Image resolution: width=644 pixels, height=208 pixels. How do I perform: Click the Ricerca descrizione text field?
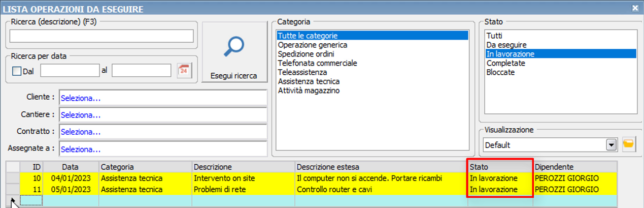click(x=101, y=36)
